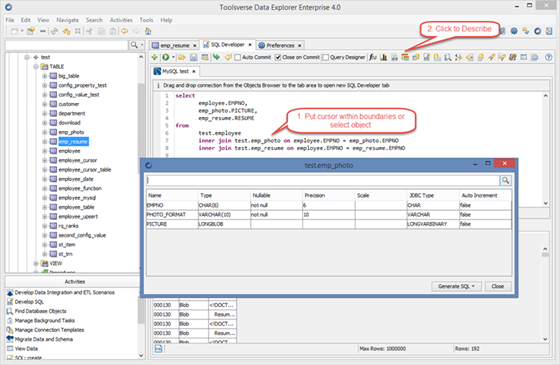Uncheck the Close on Commit checkbox
This screenshot has width=560, height=365.
[x=278, y=58]
